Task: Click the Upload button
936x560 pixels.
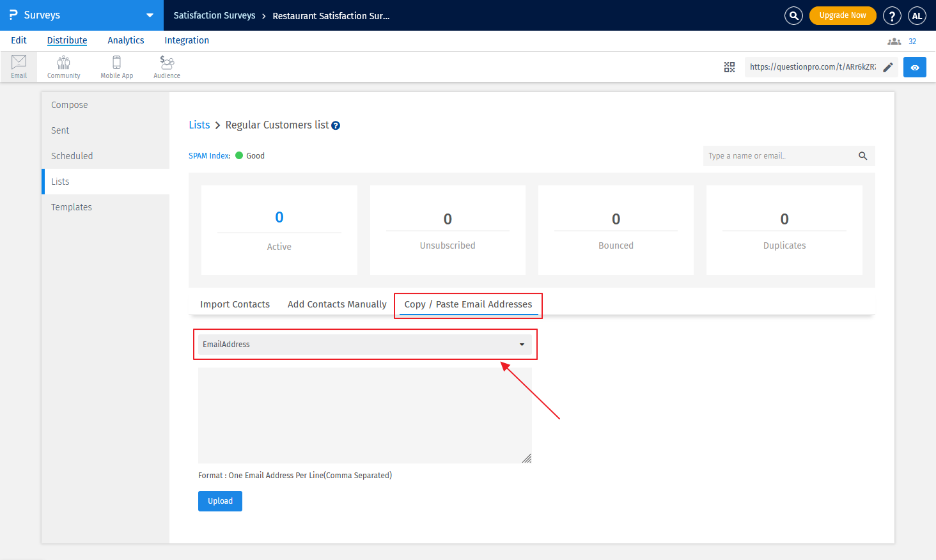Action: coord(220,501)
